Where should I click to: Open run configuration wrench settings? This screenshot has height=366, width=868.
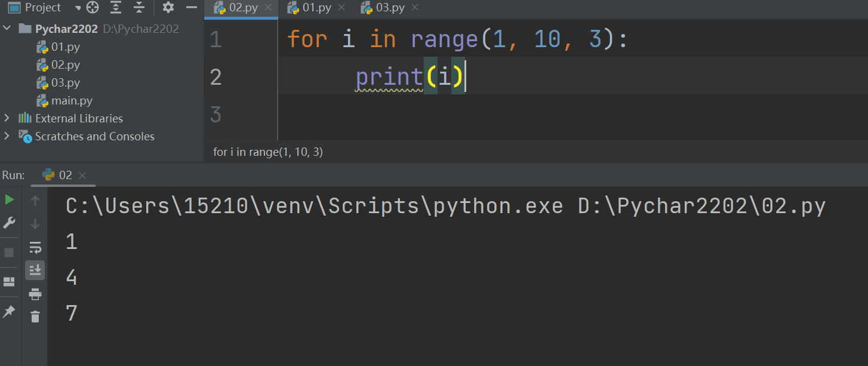coord(10,223)
